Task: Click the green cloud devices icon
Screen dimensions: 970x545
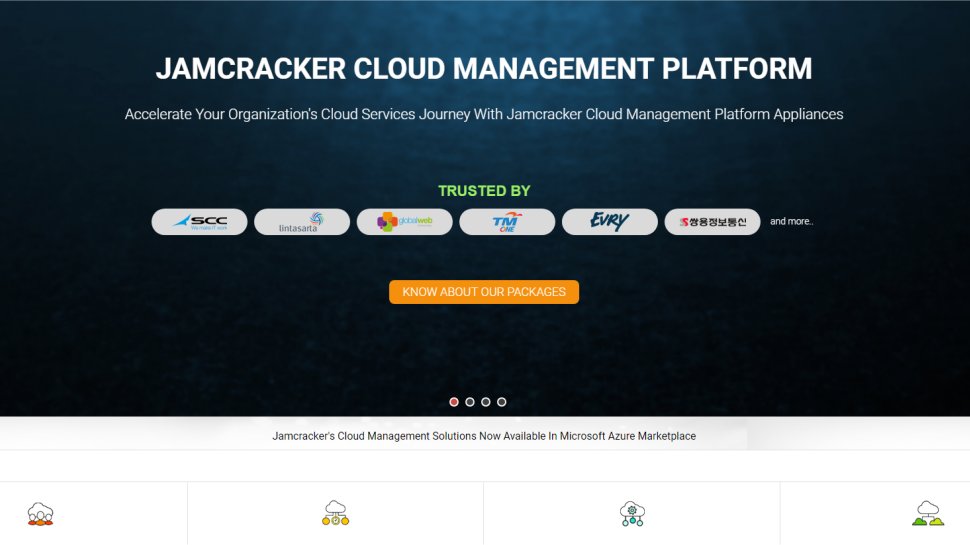Action: tap(928, 513)
